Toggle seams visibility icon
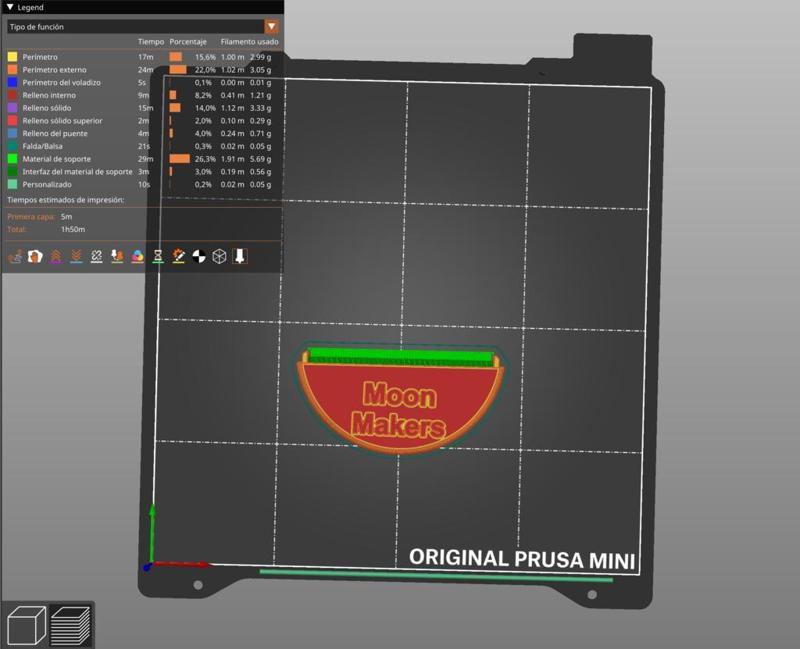 (x=96, y=256)
